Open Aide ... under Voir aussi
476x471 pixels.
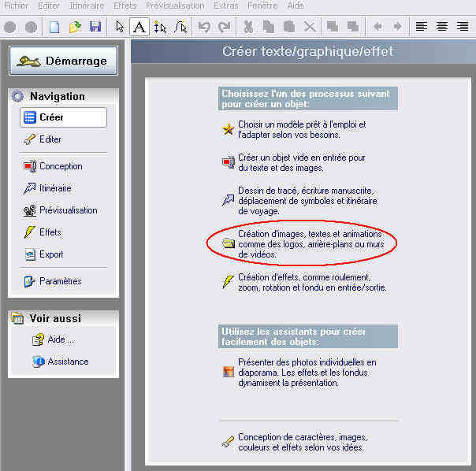(54, 339)
